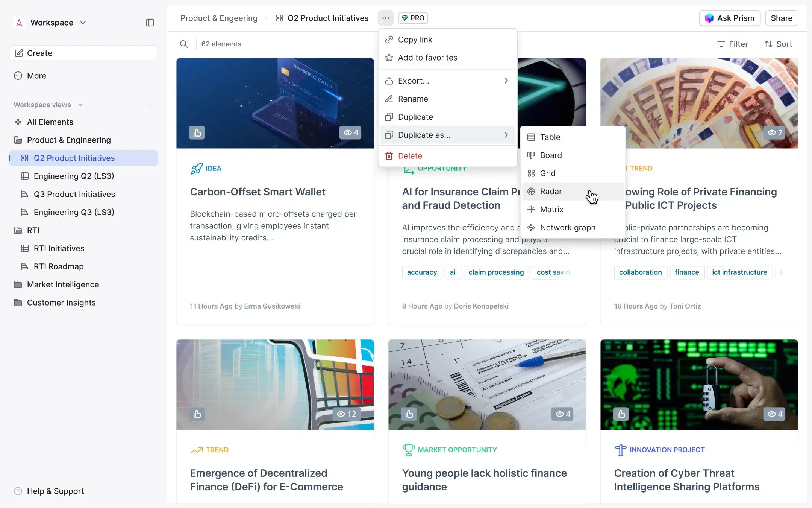Toggle favorite via Add to favorites option

click(428, 57)
